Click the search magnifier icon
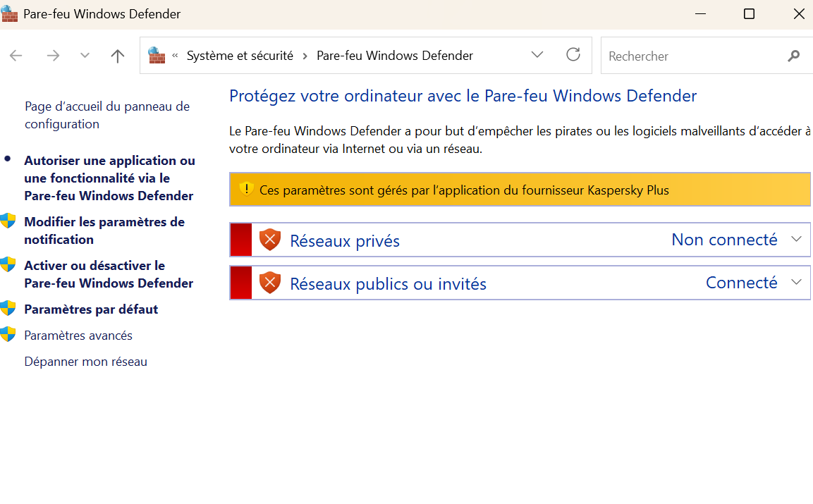The width and height of the screenshot is (813, 504). 794,56
